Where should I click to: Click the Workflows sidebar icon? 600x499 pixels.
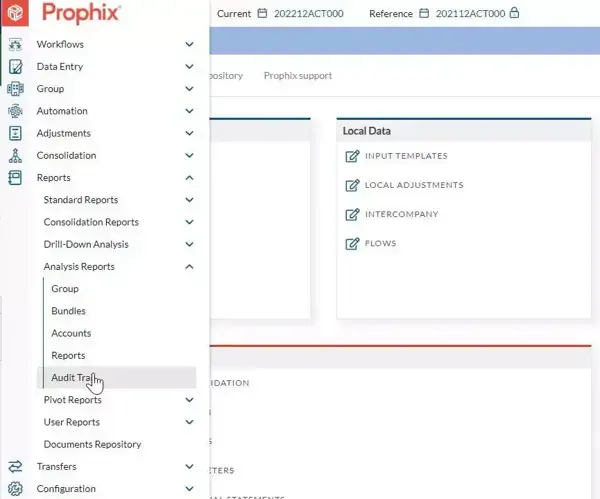point(15,44)
